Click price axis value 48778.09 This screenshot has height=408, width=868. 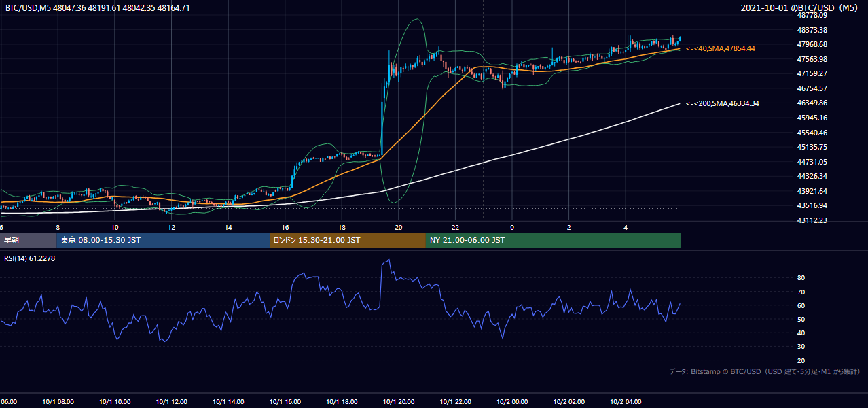[x=812, y=15]
